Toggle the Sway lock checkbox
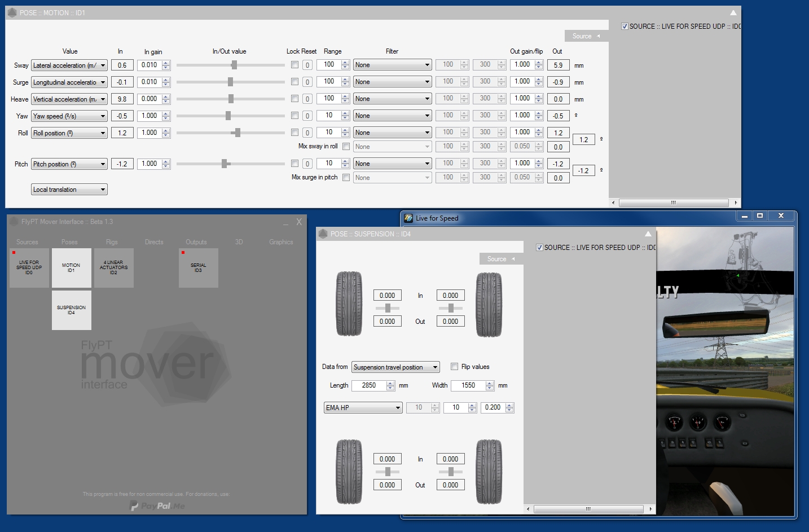This screenshot has height=532, width=809. pyautogui.click(x=294, y=65)
